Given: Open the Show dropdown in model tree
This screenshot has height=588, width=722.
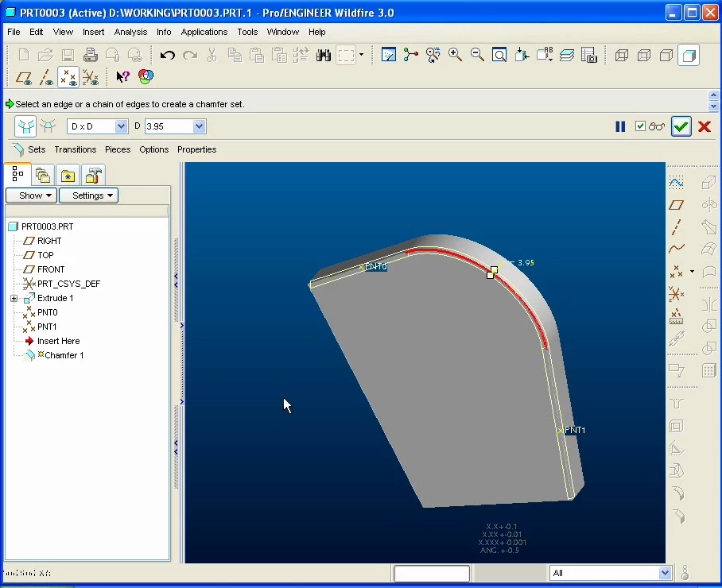Looking at the screenshot, I should [x=31, y=195].
